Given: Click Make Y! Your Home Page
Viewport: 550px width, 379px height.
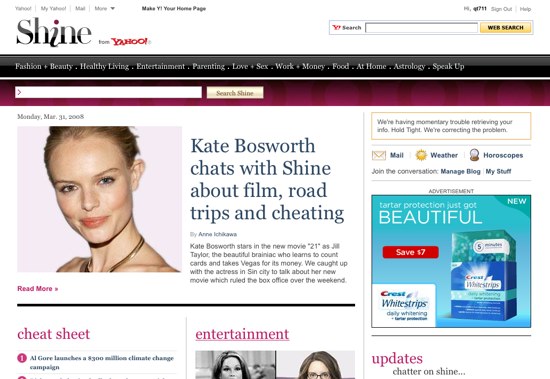Looking at the screenshot, I should point(174,8).
